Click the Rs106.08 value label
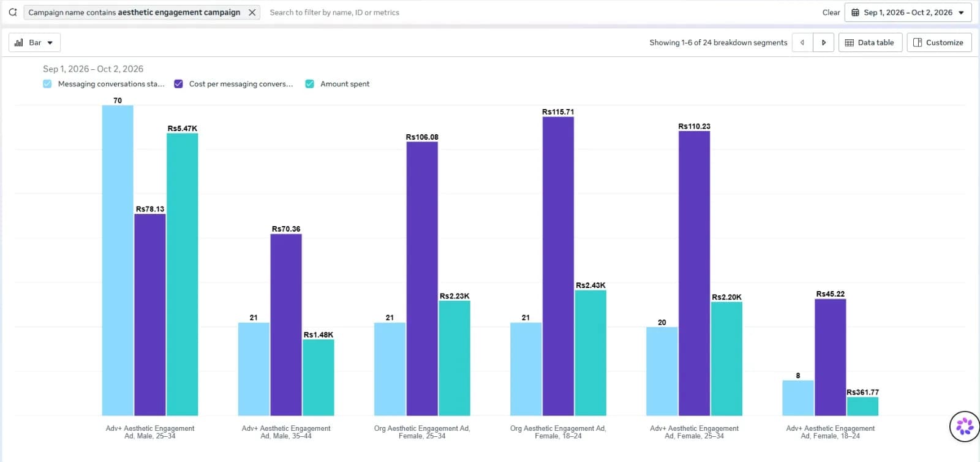 tap(422, 137)
